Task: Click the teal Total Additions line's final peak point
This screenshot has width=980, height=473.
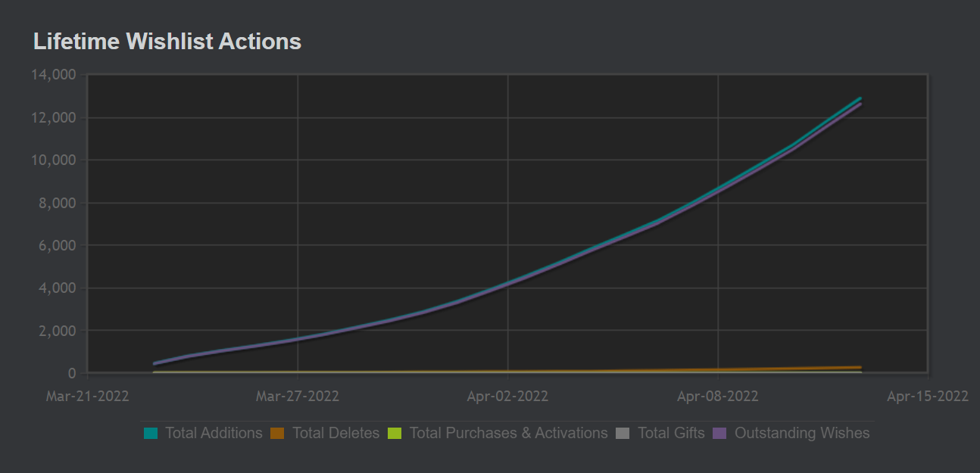Action: click(860, 98)
